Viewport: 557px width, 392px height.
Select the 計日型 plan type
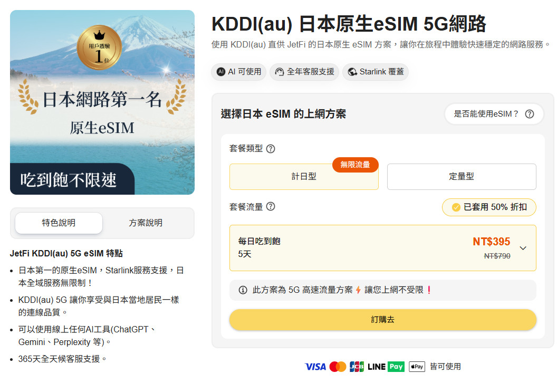pyautogui.click(x=304, y=177)
